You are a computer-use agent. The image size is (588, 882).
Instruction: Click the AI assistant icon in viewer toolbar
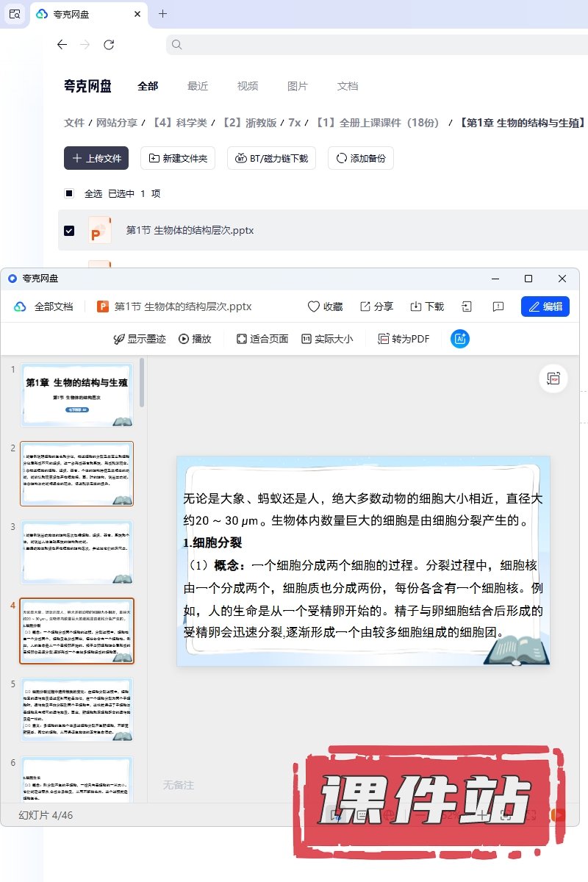coord(460,339)
